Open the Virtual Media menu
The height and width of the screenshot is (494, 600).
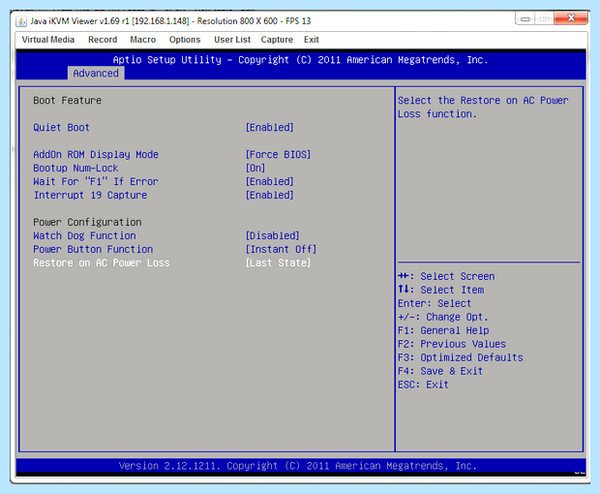[x=48, y=40]
